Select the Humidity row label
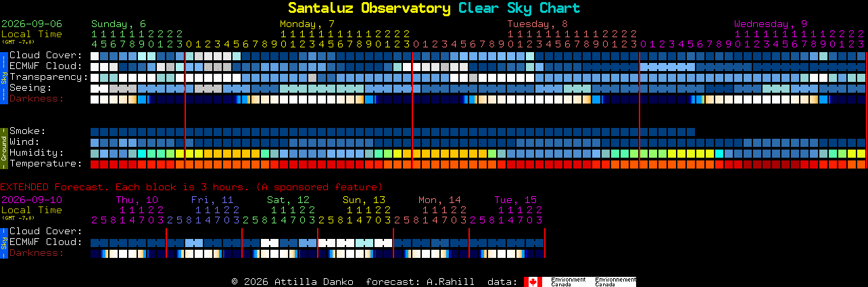Screen dimensions: 868x287 click(37, 153)
